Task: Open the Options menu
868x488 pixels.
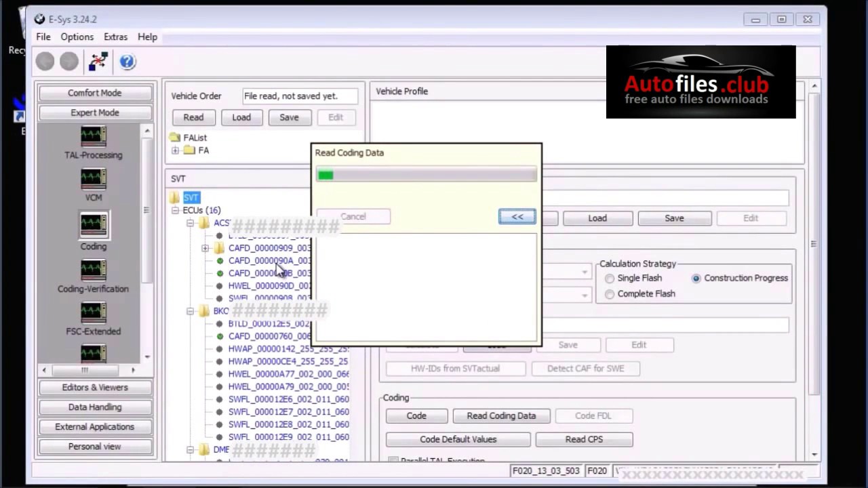Action: (x=77, y=37)
